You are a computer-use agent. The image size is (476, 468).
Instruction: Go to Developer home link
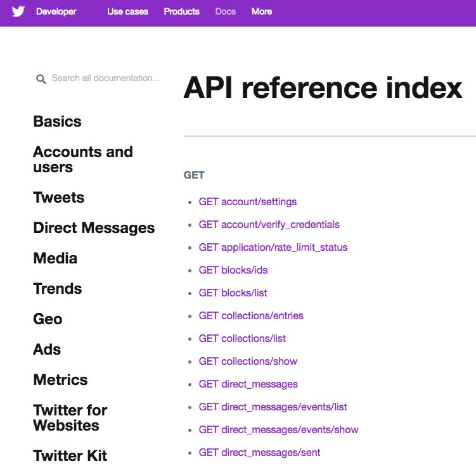[56, 11]
